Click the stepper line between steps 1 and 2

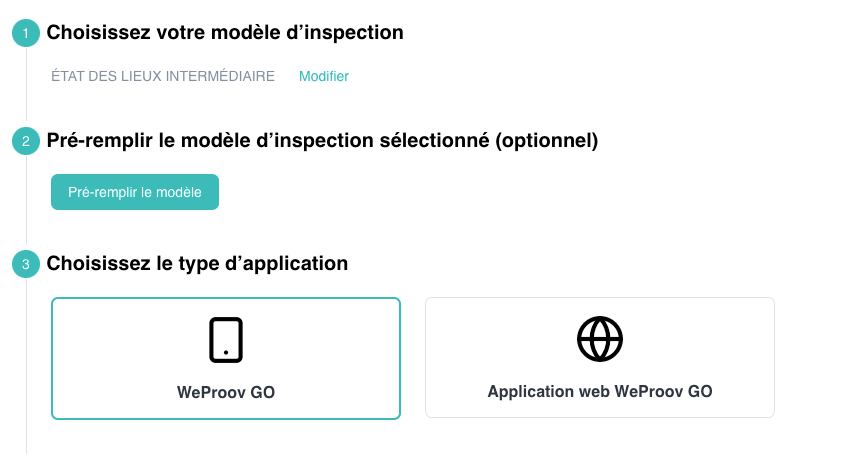point(26,87)
